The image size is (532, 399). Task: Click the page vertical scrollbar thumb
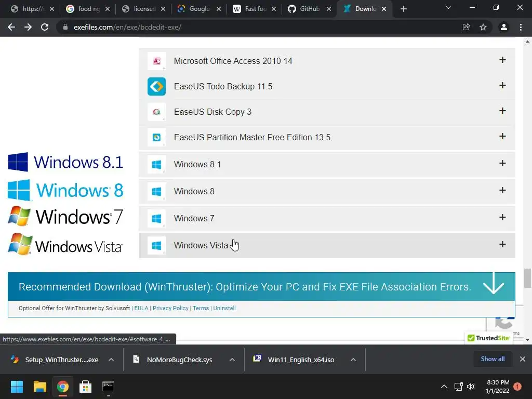pos(527,278)
